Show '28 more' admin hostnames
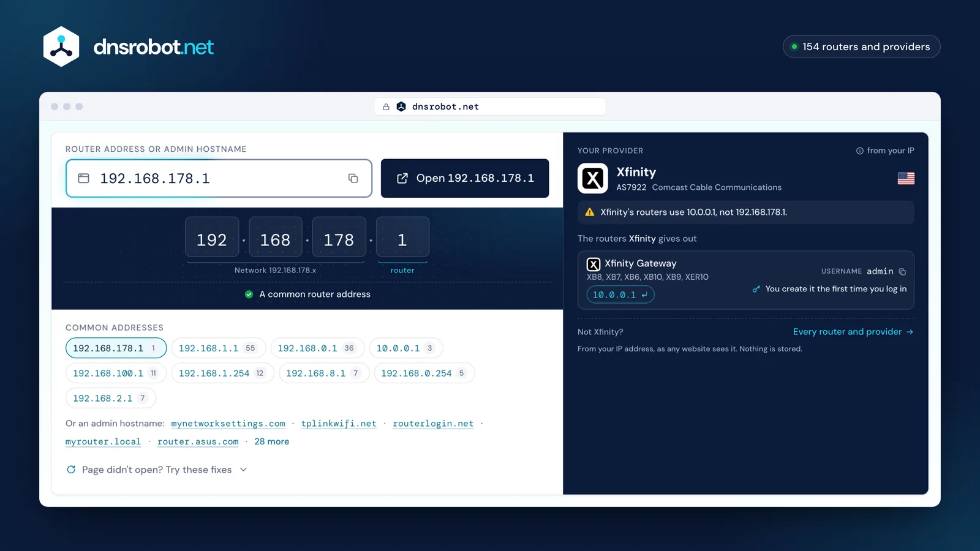This screenshot has height=551, width=980. point(272,442)
